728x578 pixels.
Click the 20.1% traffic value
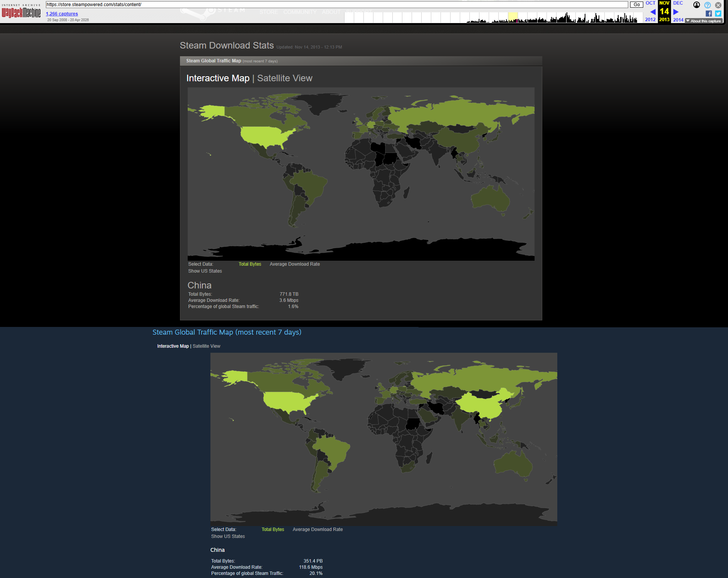(316, 573)
